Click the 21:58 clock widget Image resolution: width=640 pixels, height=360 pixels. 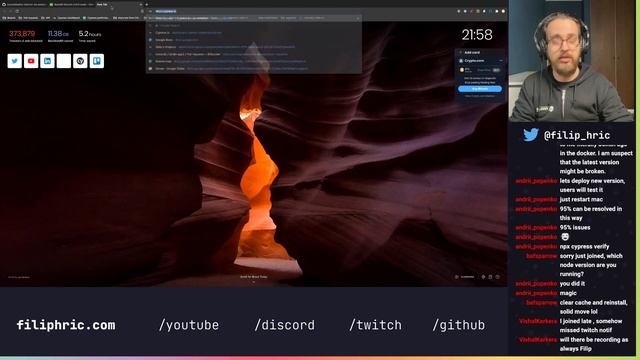click(x=477, y=35)
